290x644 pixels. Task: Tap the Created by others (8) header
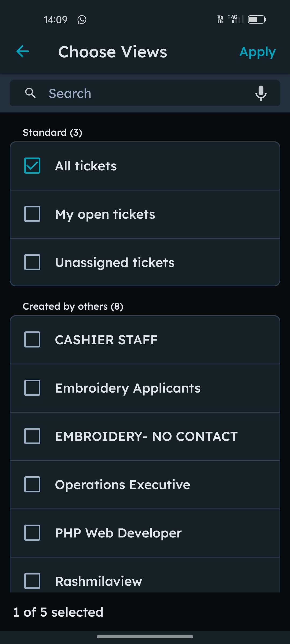tap(73, 306)
